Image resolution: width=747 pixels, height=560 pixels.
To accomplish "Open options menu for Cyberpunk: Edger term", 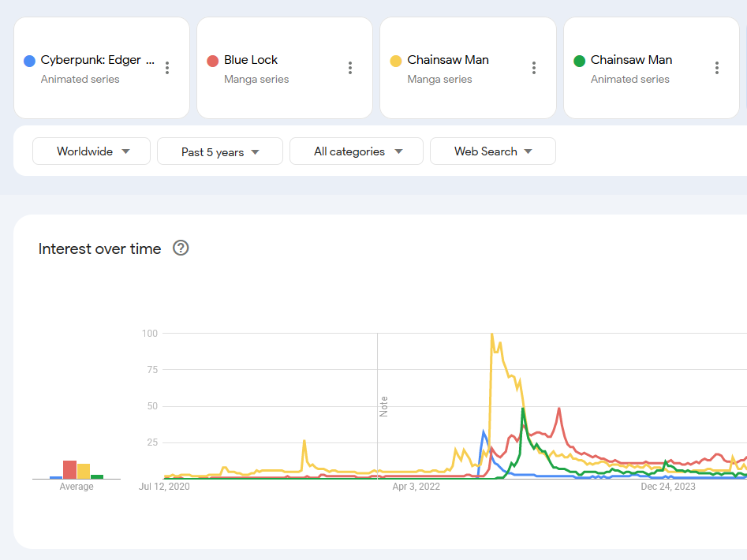I will click(167, 68).
